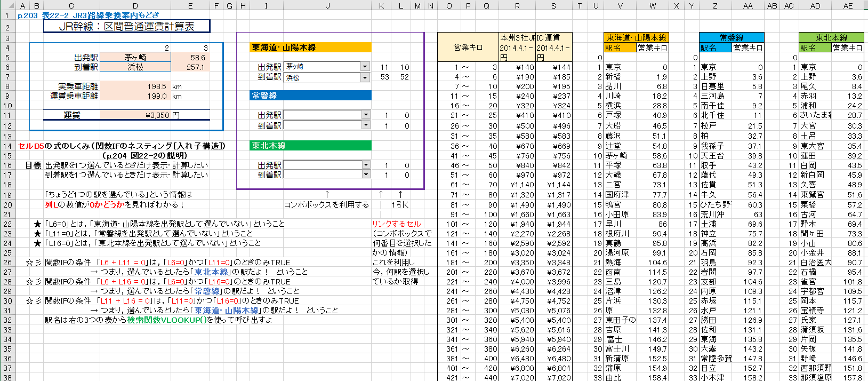Select the station cell 常陸多賀
868x381 pixels.
(716, 358)
